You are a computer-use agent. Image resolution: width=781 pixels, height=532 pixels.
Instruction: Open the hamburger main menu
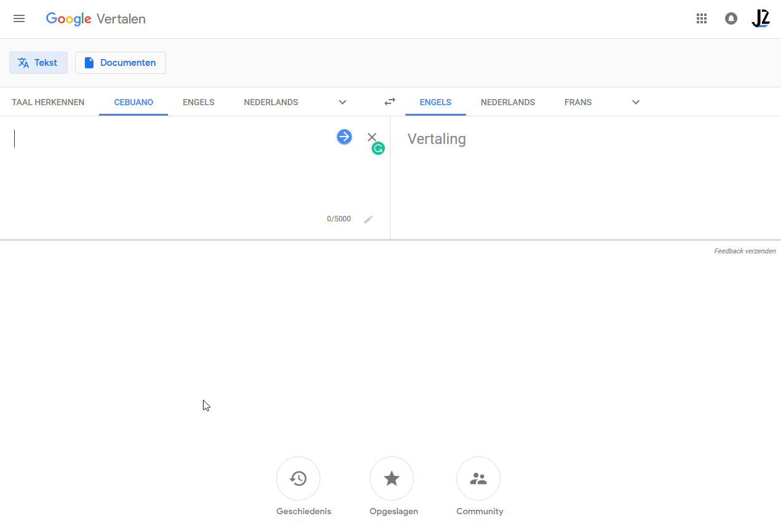(x=19, y=18)
